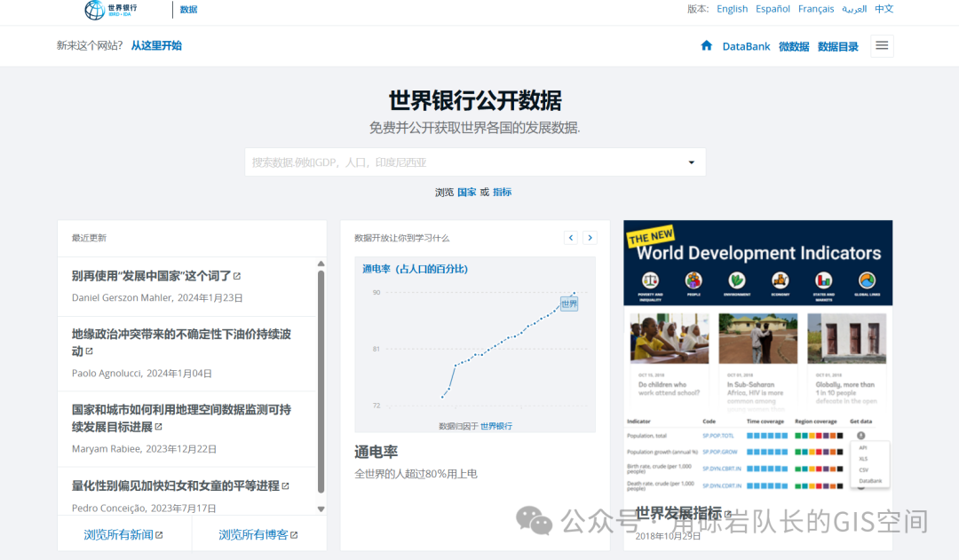Image resolution: width=959 pixels, height=560 pixels.
Task: Browse by 指标 link
Action: point(502,192)
